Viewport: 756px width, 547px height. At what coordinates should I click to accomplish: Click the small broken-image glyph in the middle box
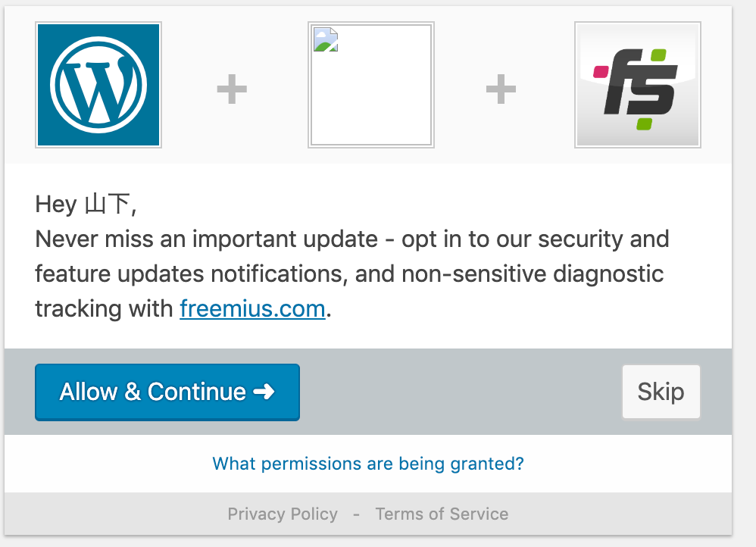[326, 39]
